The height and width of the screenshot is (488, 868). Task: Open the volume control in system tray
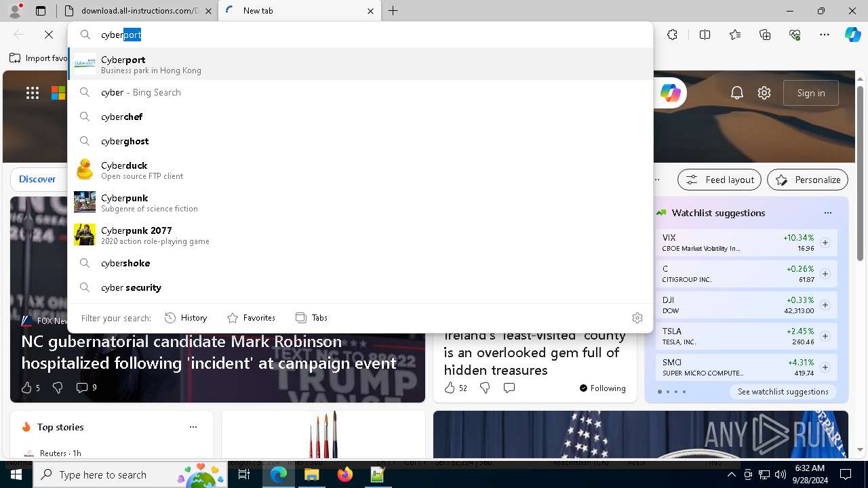point(780,474)
